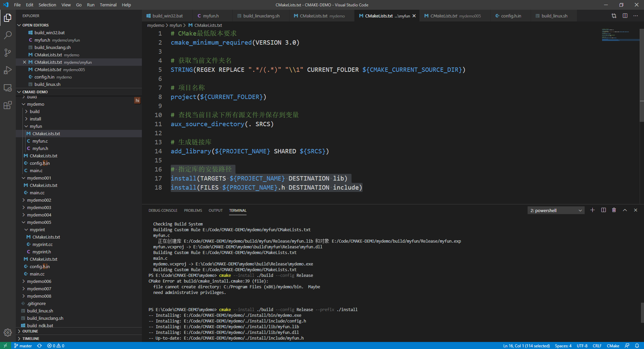Kill the active terminal with the trash icon
Viewport: 644px width, 349px height.
tap(614, 210)
